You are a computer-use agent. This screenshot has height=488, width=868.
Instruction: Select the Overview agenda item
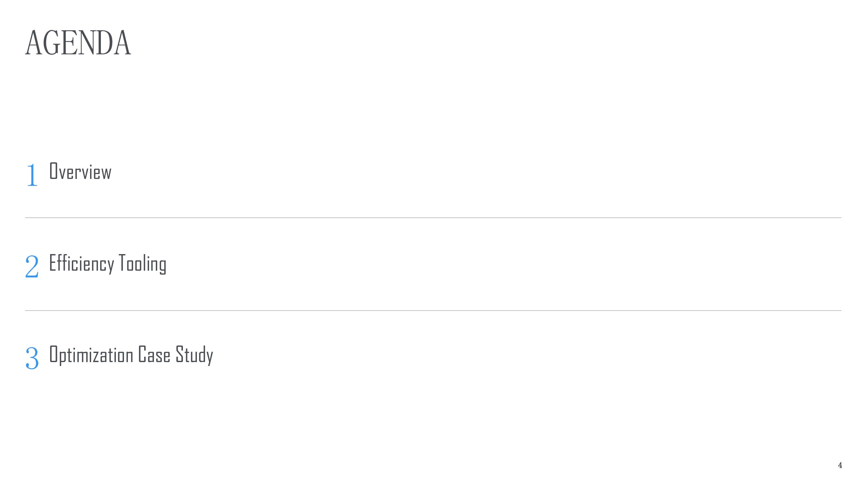pos(80,171)
